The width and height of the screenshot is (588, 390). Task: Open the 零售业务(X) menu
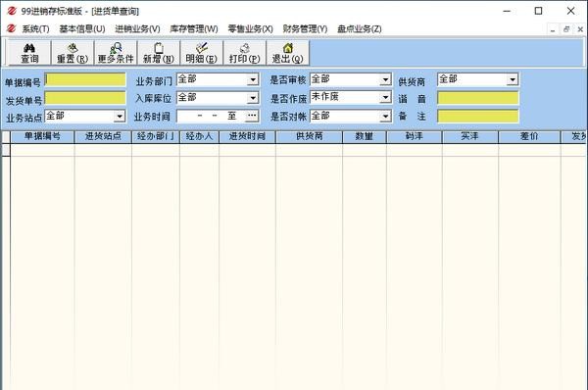[x=250, y=28]
